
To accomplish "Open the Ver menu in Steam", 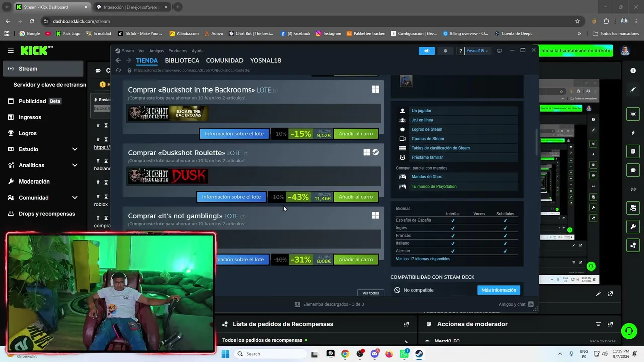I will [x=142, y=51].
